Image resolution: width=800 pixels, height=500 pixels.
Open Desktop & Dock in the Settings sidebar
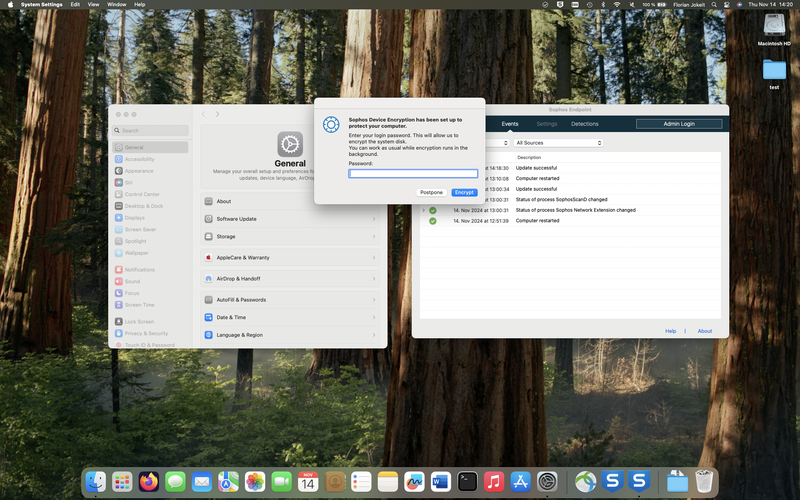click(150, 206)
